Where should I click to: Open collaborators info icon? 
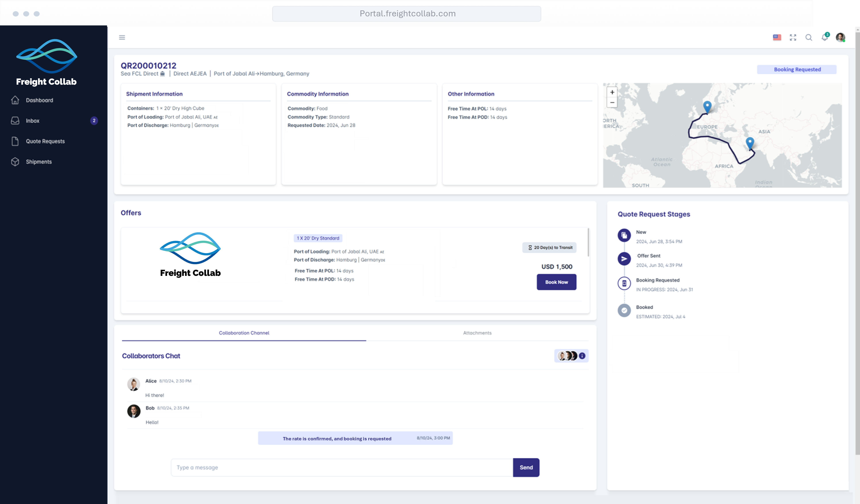[x=582, y=356]
